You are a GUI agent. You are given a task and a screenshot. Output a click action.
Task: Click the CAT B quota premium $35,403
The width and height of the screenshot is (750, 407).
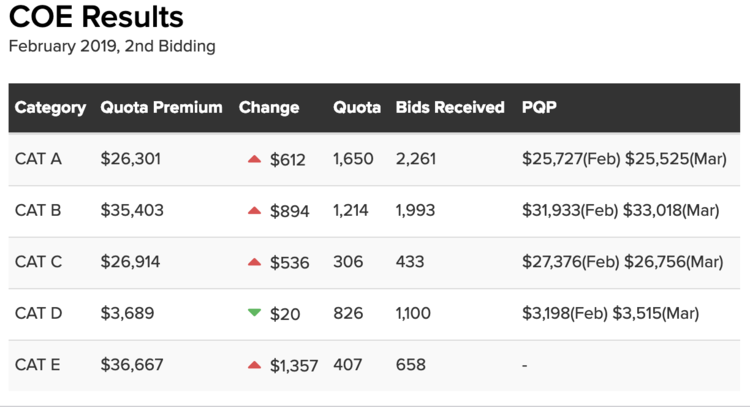tap(132, 211)
